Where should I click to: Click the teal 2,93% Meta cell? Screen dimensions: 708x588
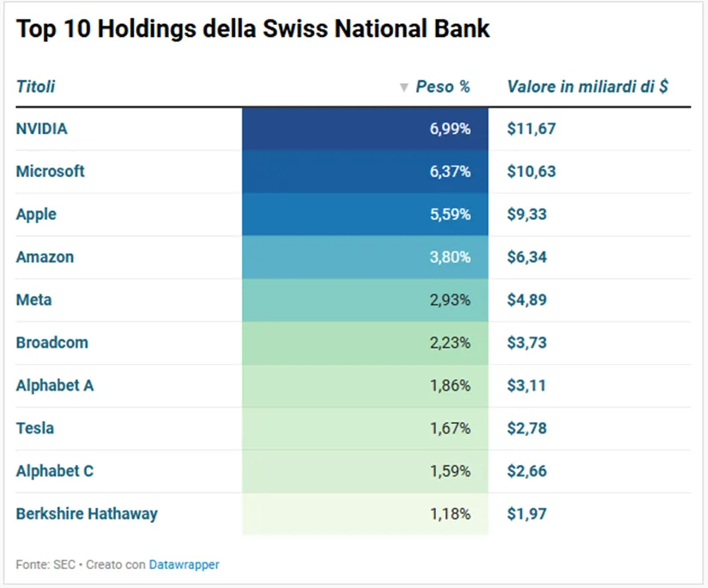coord(365,300)
